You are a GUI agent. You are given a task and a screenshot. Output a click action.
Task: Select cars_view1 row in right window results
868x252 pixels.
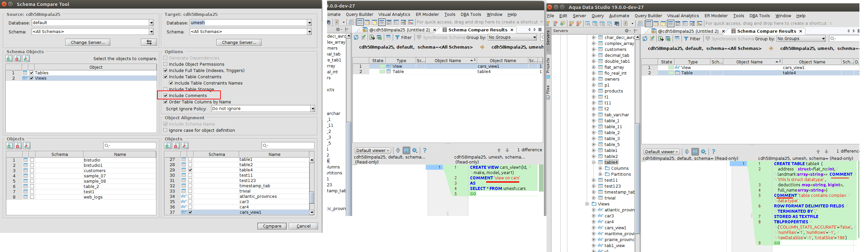[x=751, y=67]
